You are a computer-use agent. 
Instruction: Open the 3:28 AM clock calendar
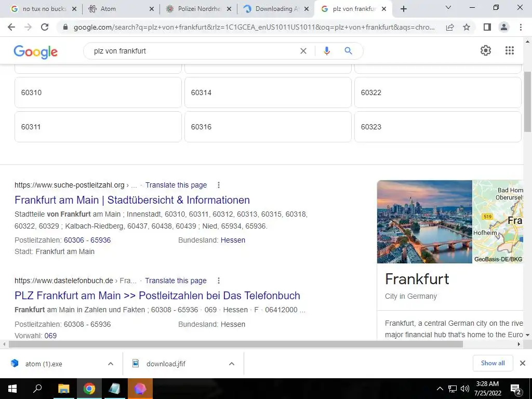[487, 389]
